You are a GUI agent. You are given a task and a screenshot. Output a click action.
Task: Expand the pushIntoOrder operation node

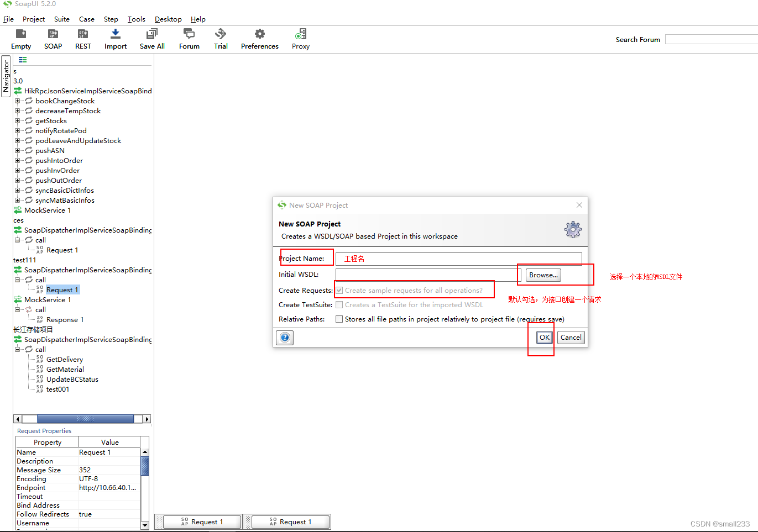coord(17,160)
